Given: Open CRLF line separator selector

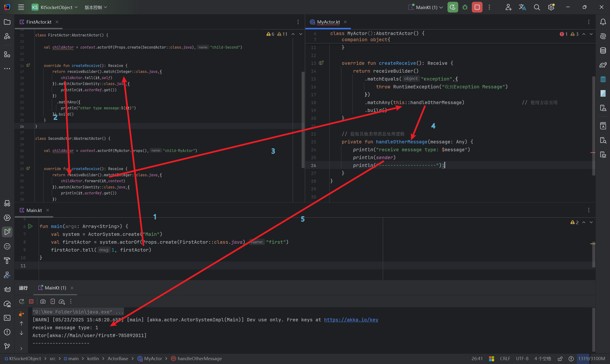Looking at the screenshot, I should click(x=505, y=359).
